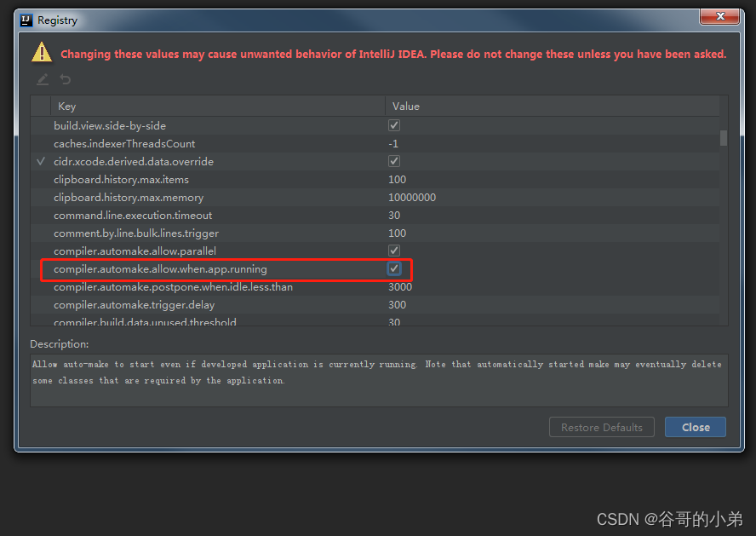This screenshot has width=756, height=536.
Task: Click the -1 value of caches.indexerThreadsCount
Action: tap(393, 144)
